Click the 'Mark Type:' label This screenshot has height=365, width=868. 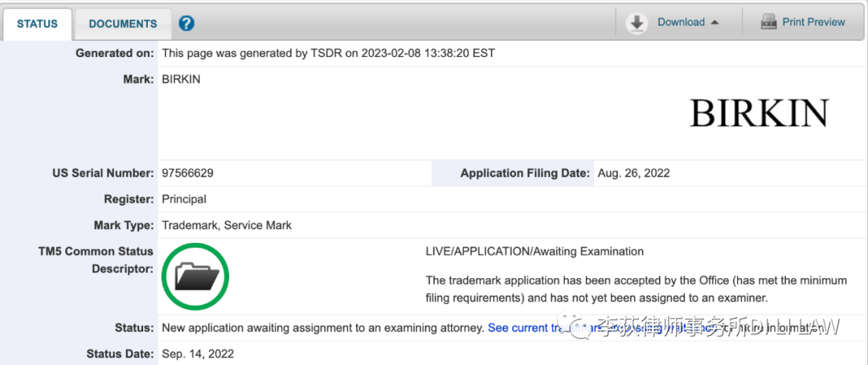click(x=124, y=225)
